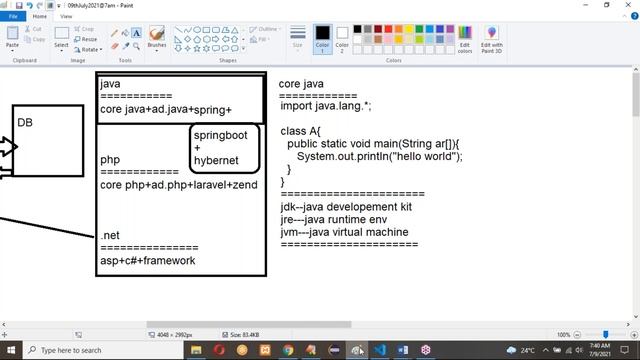Switch to the View ribbon tab
Image resolution: width=640 pixels, height=360 pixels.
[66, 16]
